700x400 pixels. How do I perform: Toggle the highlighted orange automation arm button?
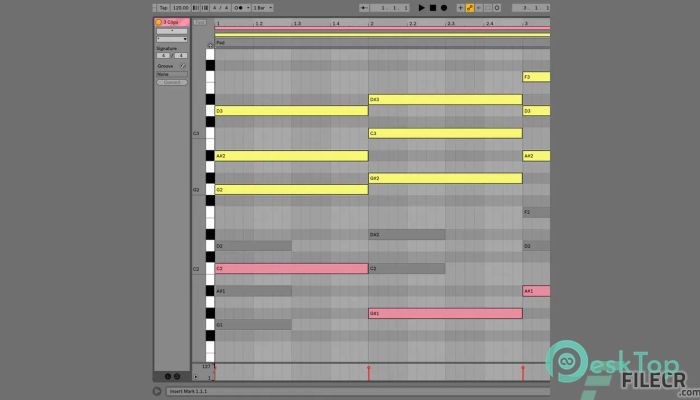(x=470, y=8)
